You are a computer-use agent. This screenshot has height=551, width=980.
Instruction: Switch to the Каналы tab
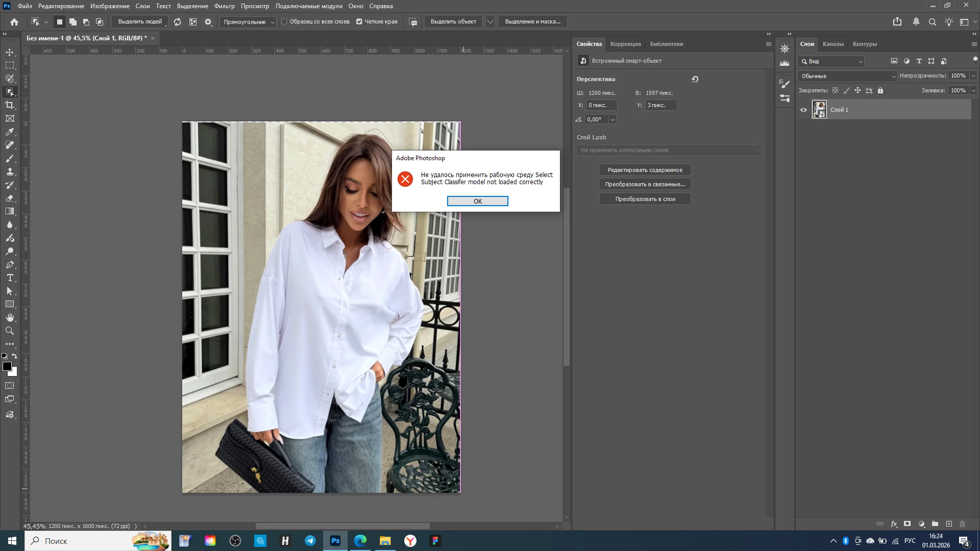(833, 44)
